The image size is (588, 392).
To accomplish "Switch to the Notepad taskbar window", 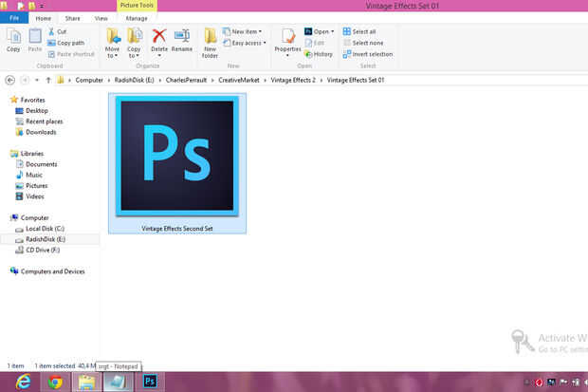I will (119, 383).
